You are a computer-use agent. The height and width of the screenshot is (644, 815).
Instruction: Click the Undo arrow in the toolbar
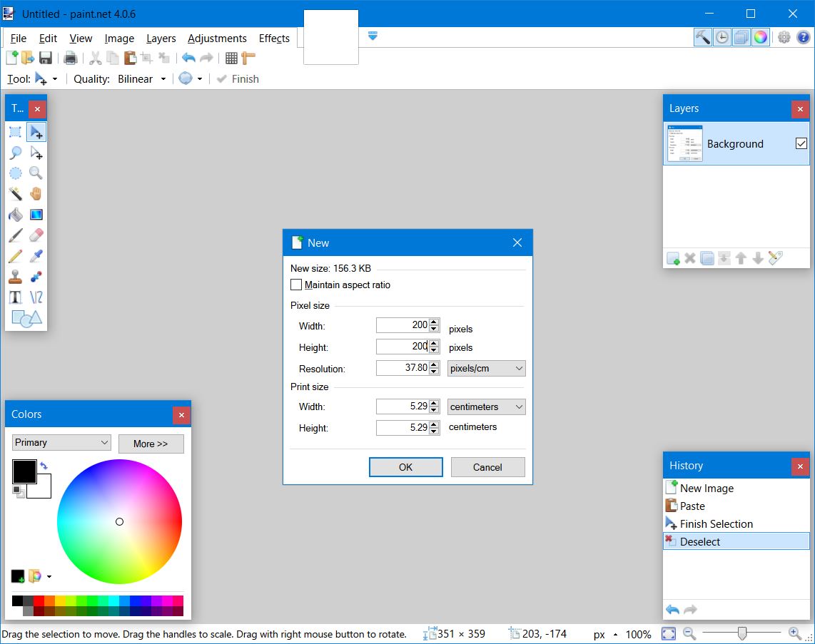(188, 58)
